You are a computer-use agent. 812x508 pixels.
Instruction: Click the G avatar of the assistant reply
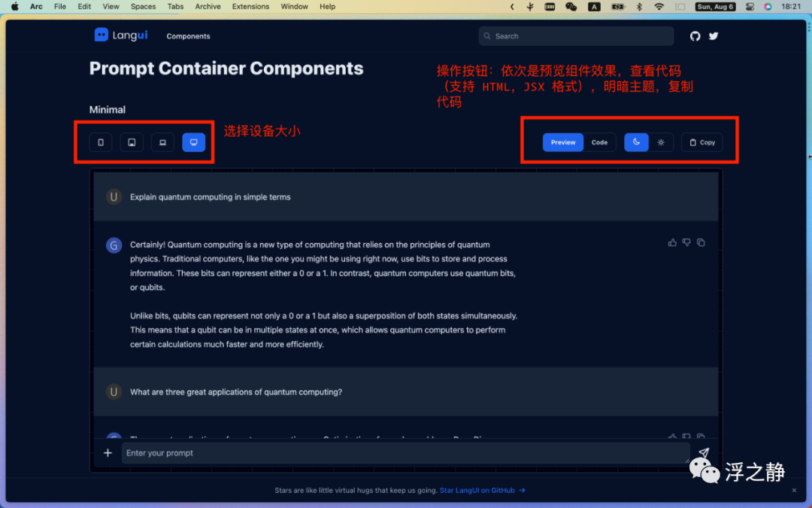coord(114,245)
